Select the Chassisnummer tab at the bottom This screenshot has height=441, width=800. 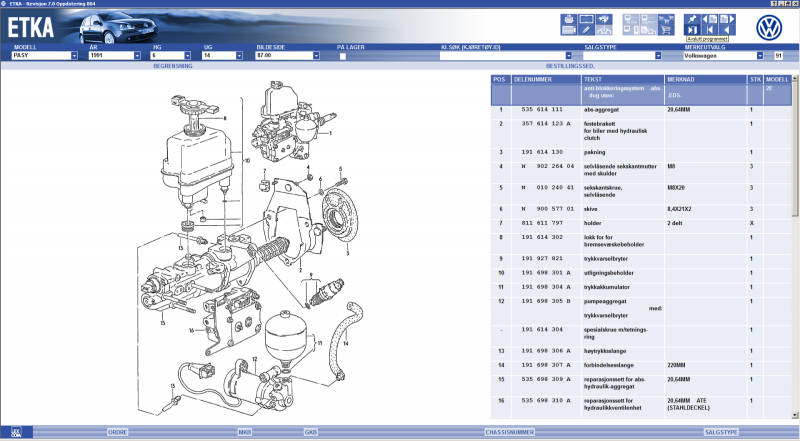click(x=512, y=432)
